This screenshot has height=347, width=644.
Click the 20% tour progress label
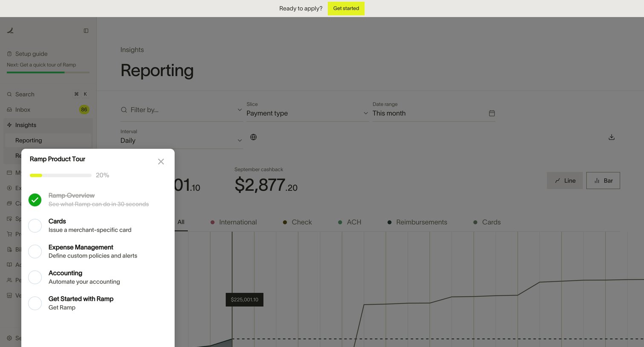[103, 175]
